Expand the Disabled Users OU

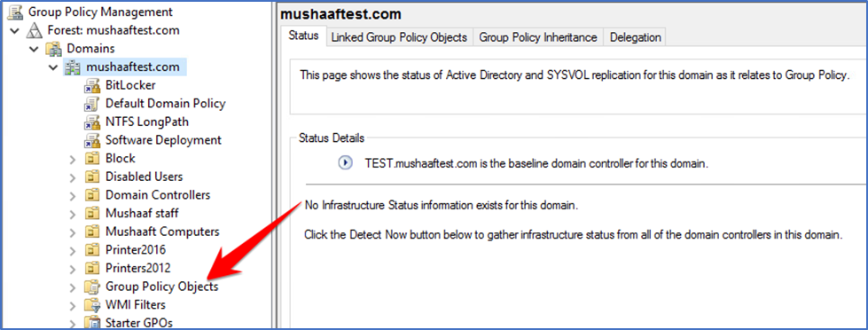73,177
